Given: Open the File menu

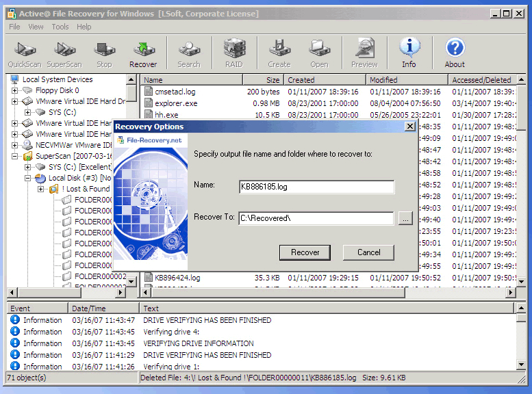Looking at the screenshot, I should (x=14, y=27).
